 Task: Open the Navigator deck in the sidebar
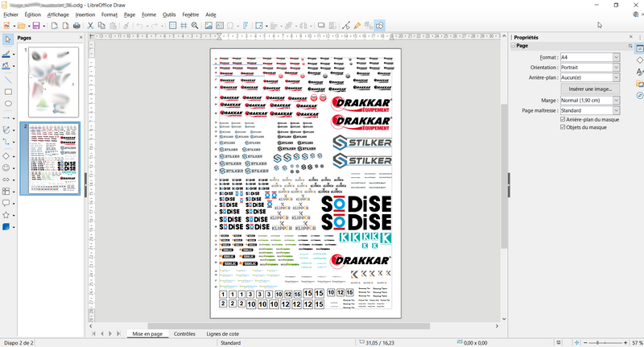(639, 95)
